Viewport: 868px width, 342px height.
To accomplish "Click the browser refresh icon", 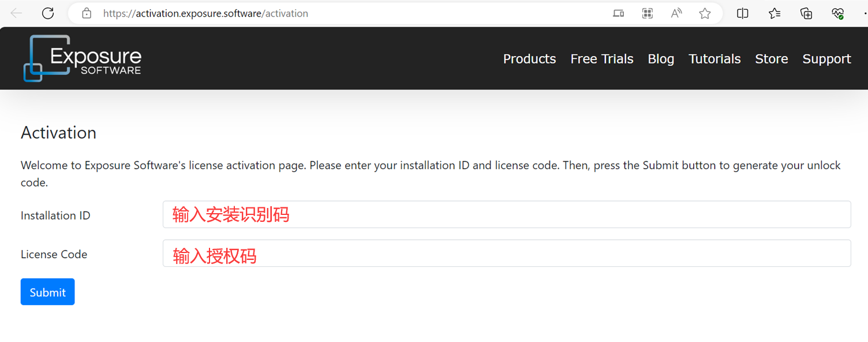I will (x=48, y=13).
